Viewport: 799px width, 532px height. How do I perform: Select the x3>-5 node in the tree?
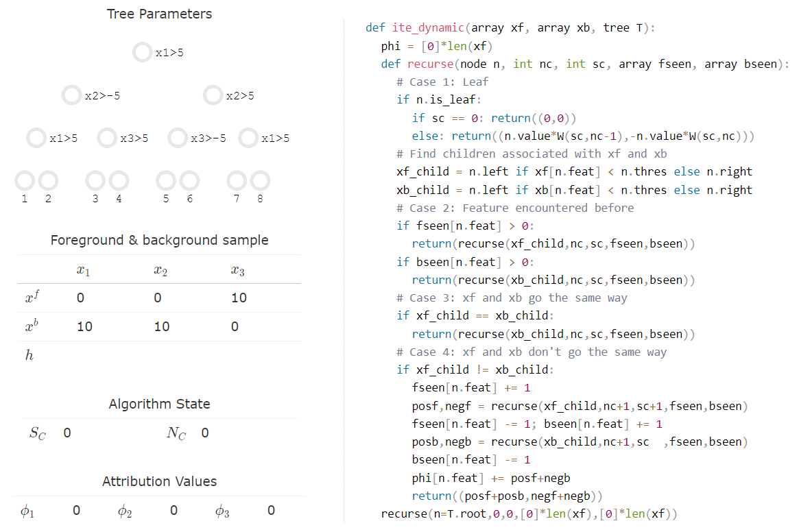coord(178,138)
